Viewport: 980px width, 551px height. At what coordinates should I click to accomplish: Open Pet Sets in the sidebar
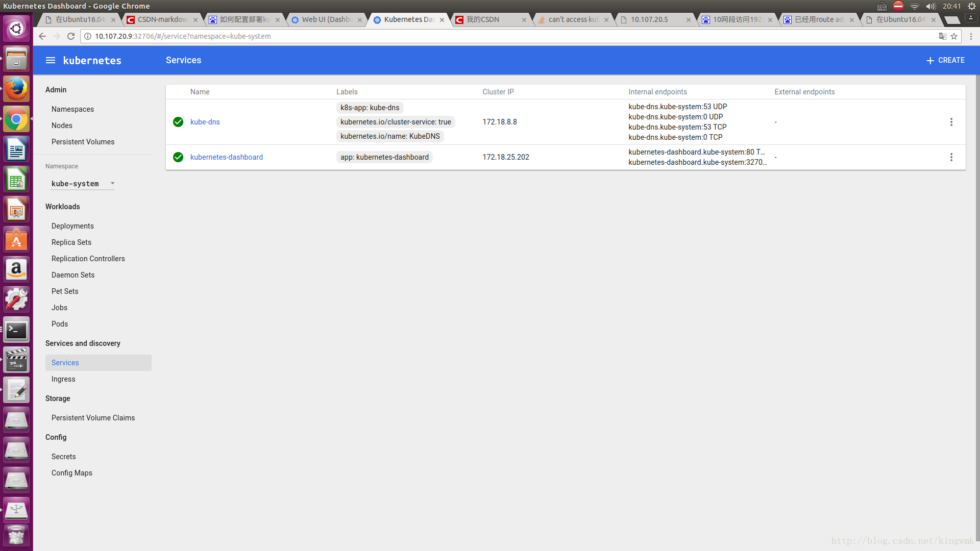[x=65, y=291]
